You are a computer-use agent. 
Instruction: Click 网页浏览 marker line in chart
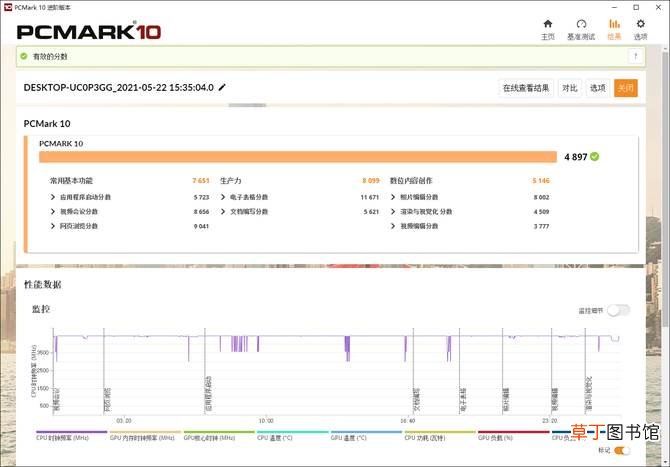pos(104,371)
